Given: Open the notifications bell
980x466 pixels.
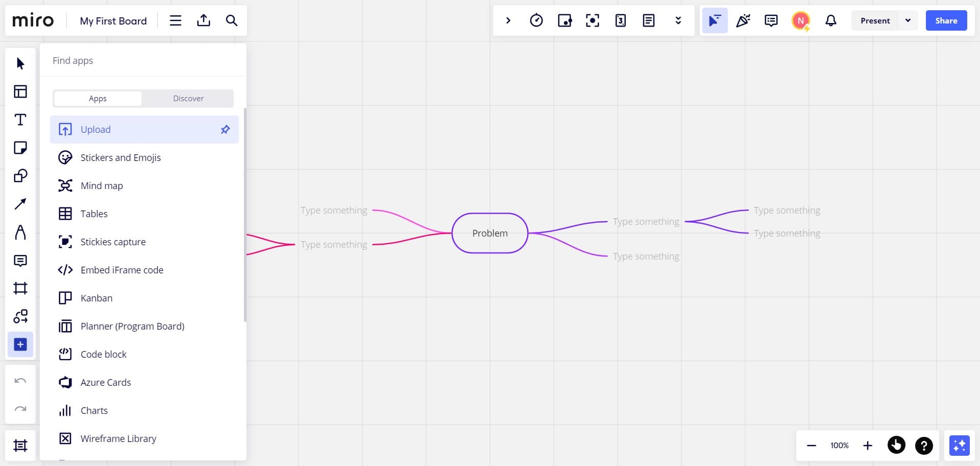Looking at the screenshot, I should pos(830,20).
